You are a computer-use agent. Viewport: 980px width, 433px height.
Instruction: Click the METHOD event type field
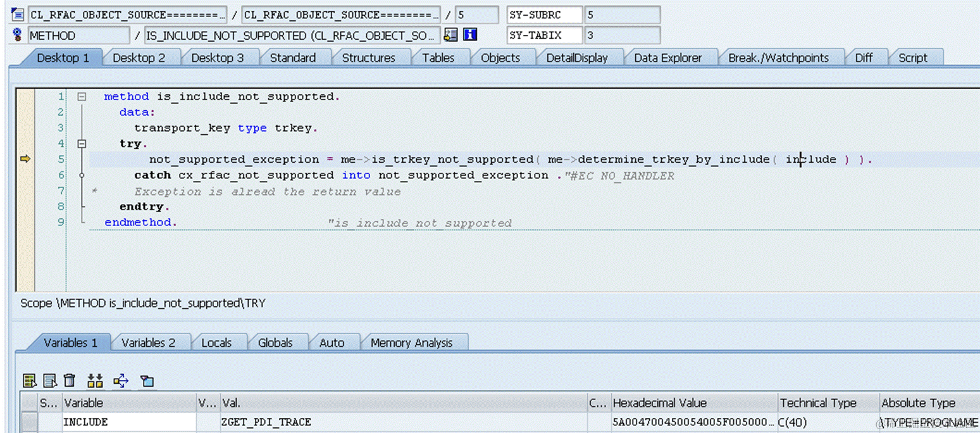pos(79,35)
